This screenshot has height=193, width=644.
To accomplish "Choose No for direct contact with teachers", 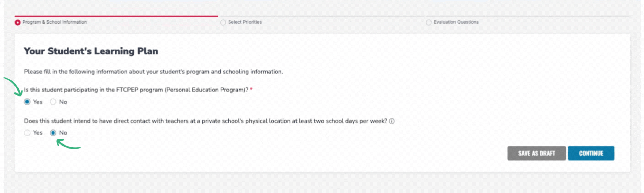I will 53,133.
